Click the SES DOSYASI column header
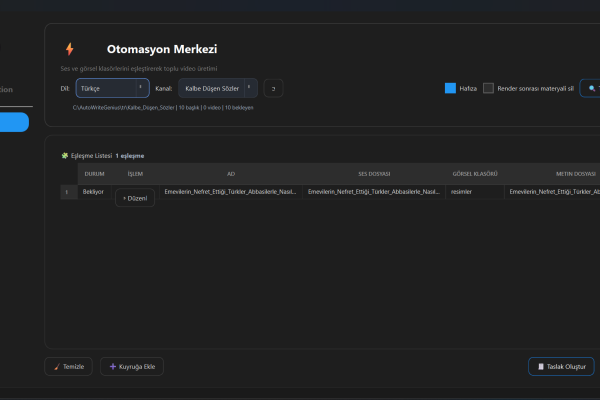This screenshot has height=400, width=600. coord(373,173)
